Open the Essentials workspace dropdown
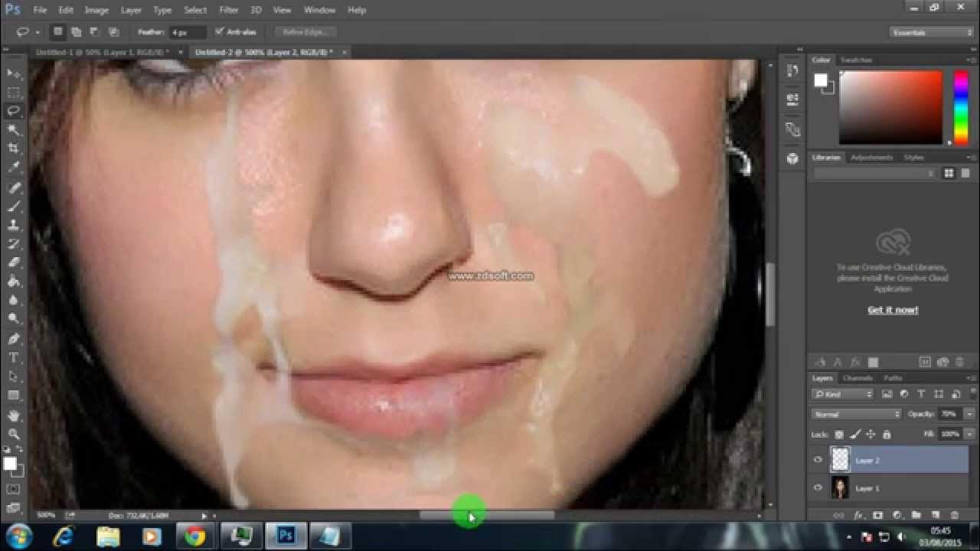 coord(932,32)
